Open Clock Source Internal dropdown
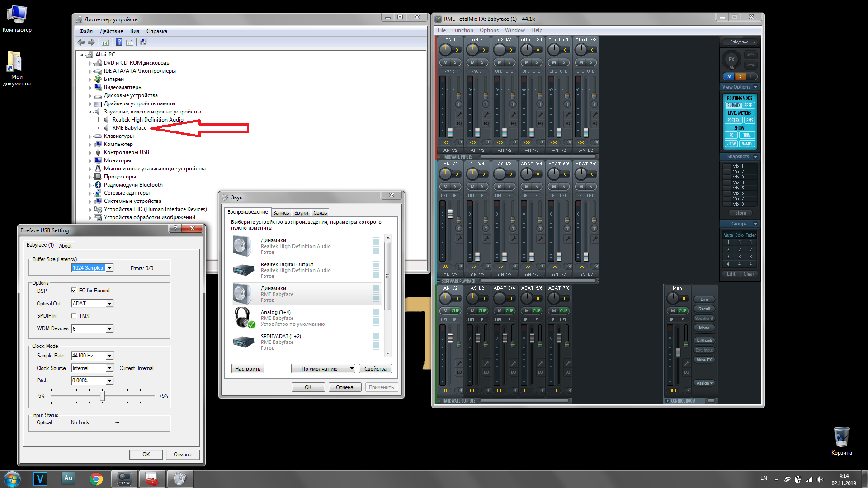Screen dimensions: 868x488 click(109, 368)
